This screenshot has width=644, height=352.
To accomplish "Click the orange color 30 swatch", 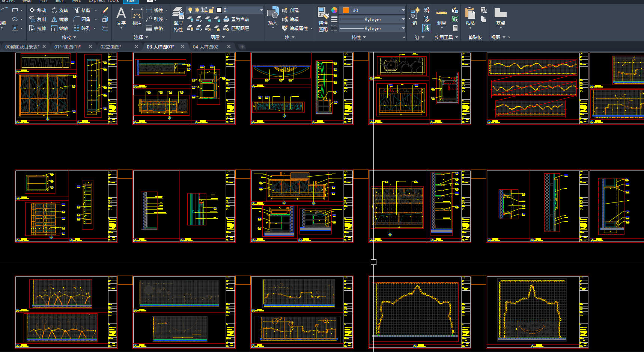I will 346,10.
